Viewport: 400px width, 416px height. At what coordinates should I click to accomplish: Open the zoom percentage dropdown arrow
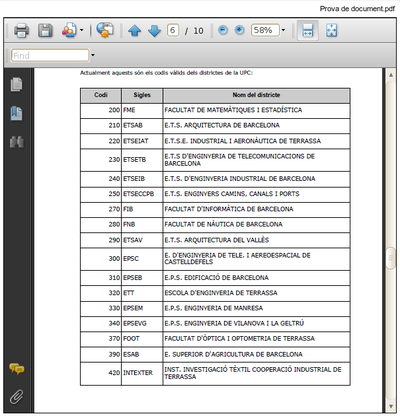(283, 30)
